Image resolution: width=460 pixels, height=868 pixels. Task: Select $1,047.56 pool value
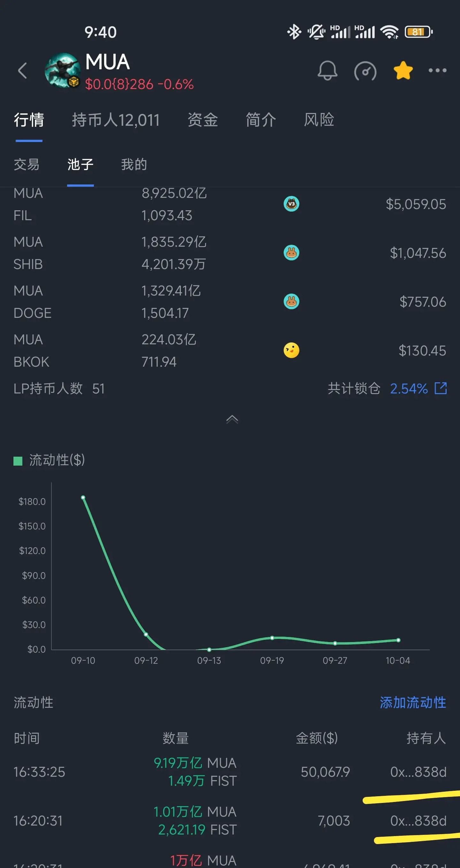pyautogui.click(x=418, y=253)
